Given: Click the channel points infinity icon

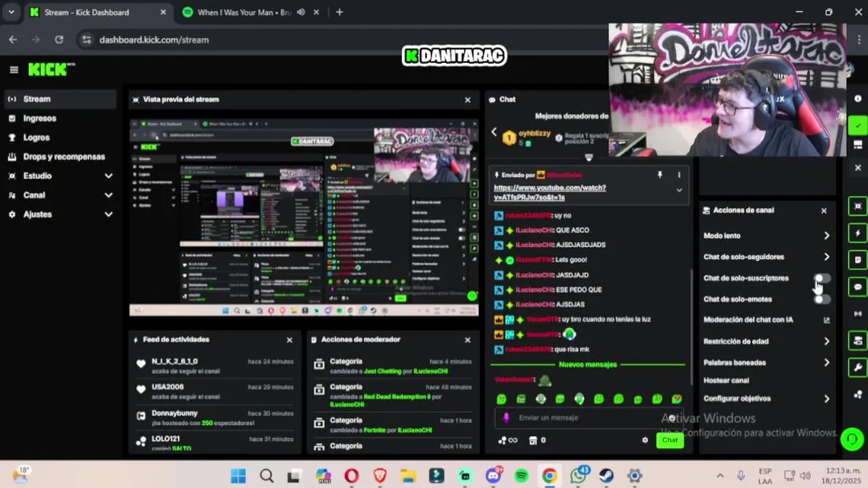Looking at the screenshot, I should click(x=508, y=441).
